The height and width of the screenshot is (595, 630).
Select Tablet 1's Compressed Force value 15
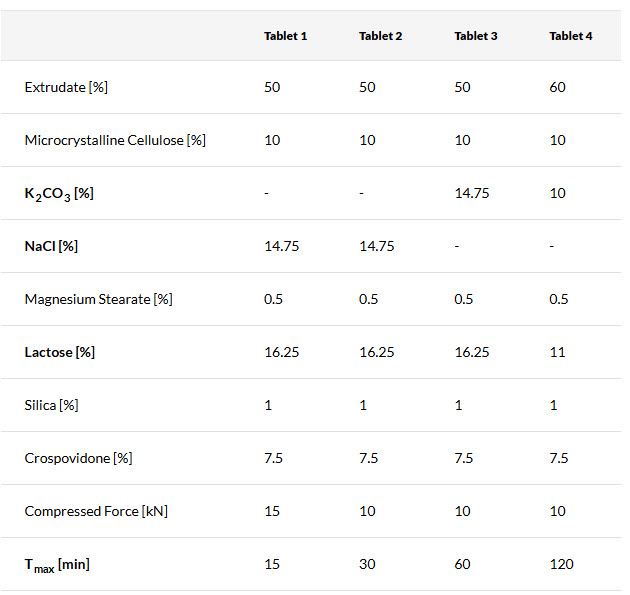(272, 511)
